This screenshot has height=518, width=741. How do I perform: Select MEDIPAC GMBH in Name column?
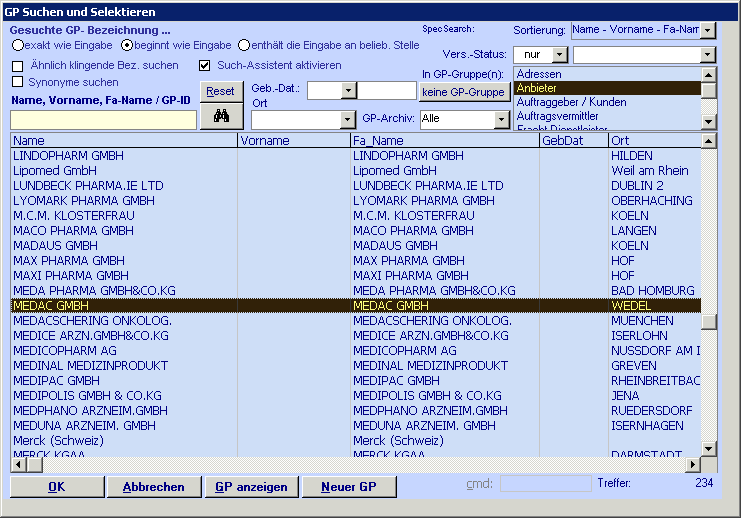[124, 380]
